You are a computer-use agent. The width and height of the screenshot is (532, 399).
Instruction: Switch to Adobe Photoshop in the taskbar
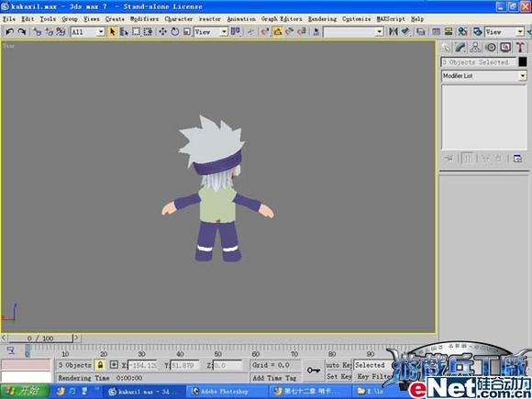[227, 392]
